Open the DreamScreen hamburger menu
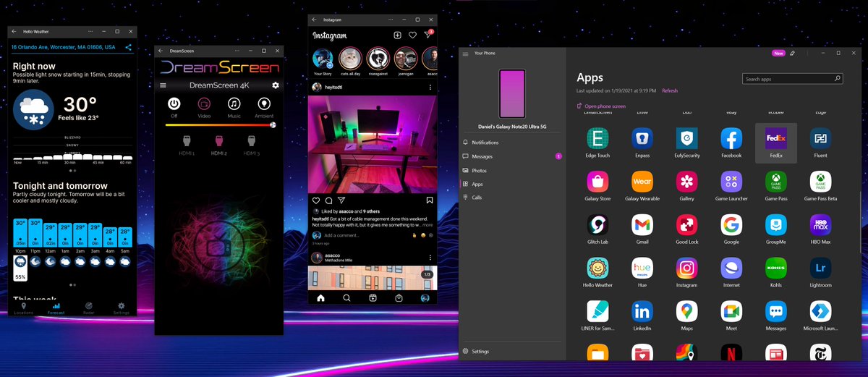 [163, 85]
